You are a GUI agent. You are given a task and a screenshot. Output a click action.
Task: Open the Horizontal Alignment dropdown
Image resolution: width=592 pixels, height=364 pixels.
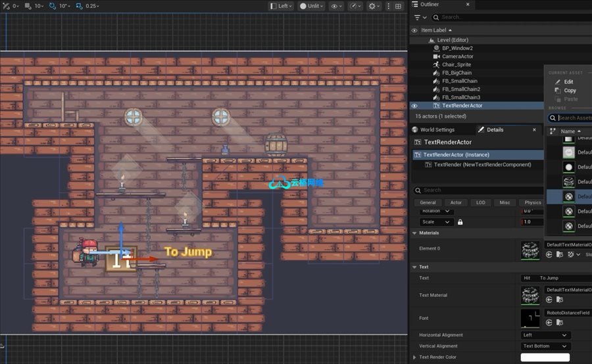pyautogui.click(x=545, y=335)
